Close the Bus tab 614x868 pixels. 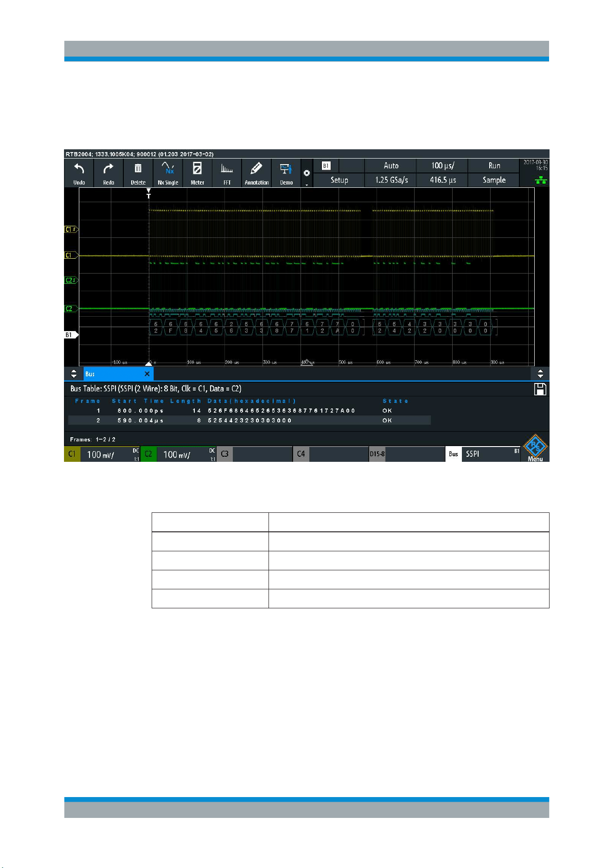(147, 374)
